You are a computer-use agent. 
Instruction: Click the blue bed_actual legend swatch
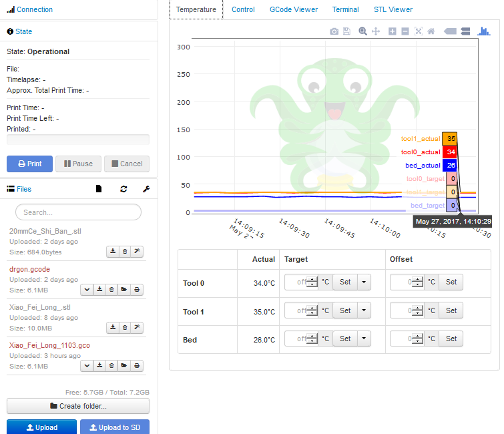pos(449,165)
